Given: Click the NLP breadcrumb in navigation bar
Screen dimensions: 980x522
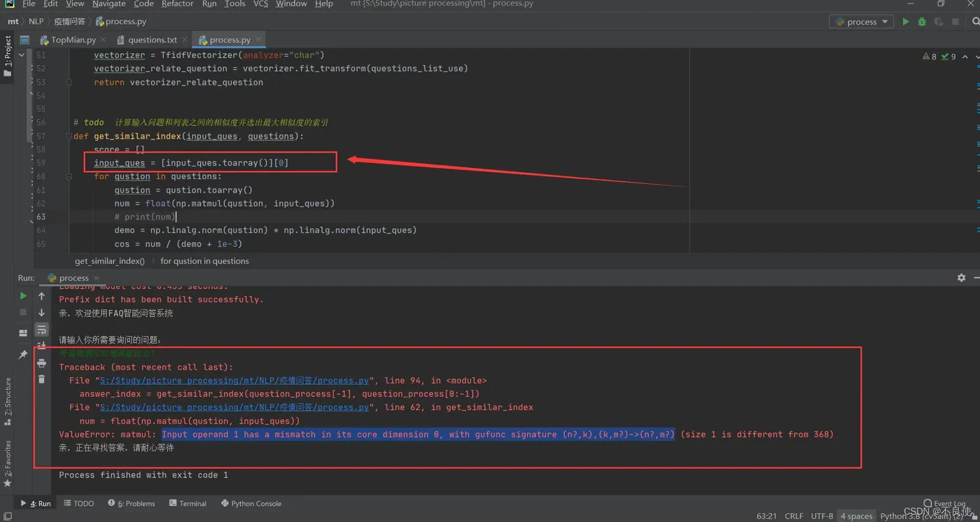Looking at the screenshot, I should coord(36,22).
